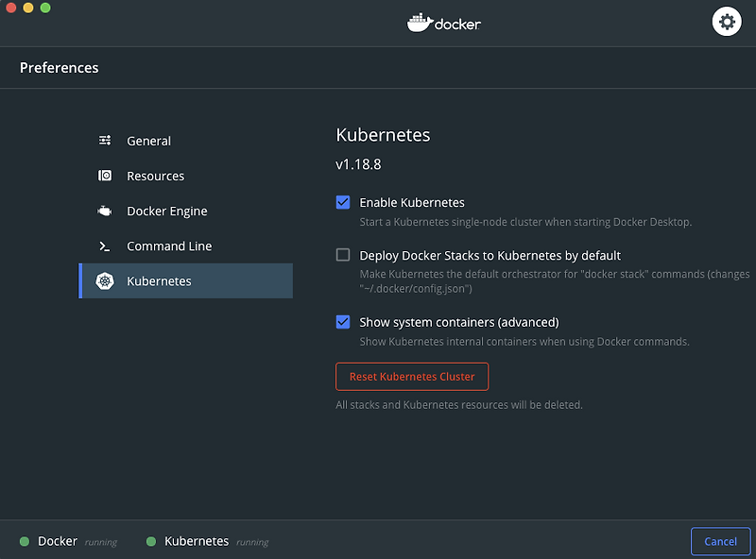Uncheck Show system containers (advanced)
The width and height of the screenshot is (756, 559).
click(x=343, y=322)
